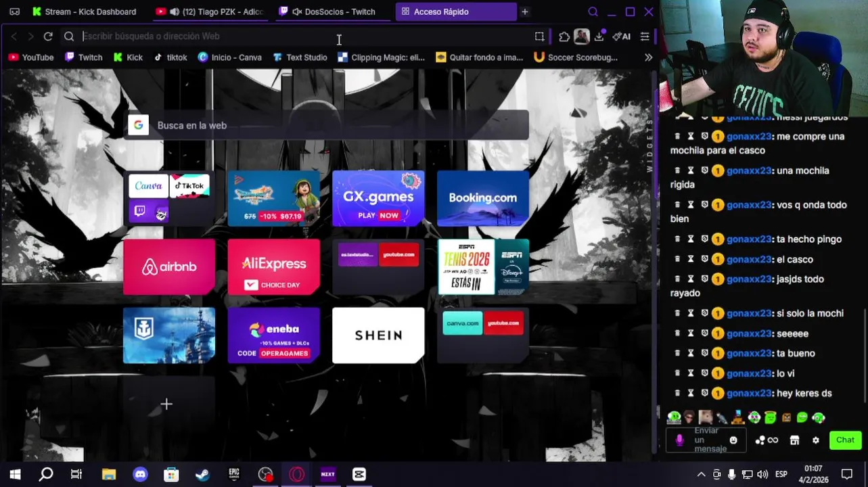Open Discord from the Windows taskbar
The width and height of the screenshot is (868, 487).
point(140,475)
